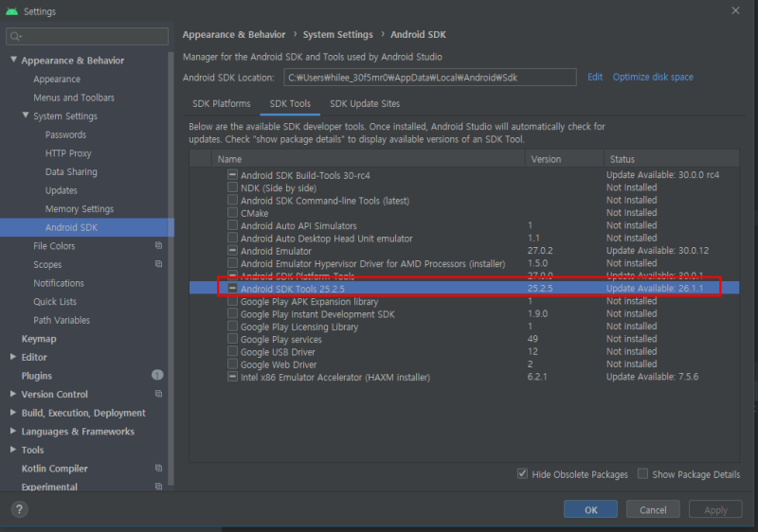Click the project-level icon beside Version Control
The image size is (758, 532).
(x=158, y=394)
